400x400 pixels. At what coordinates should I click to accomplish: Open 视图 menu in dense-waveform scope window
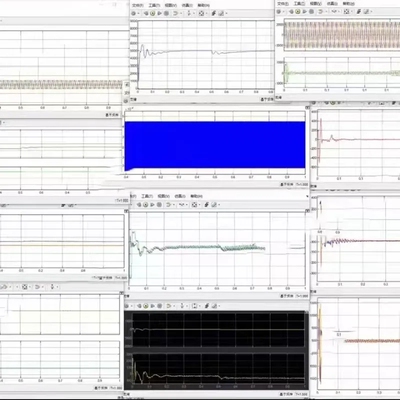[316, 4]
